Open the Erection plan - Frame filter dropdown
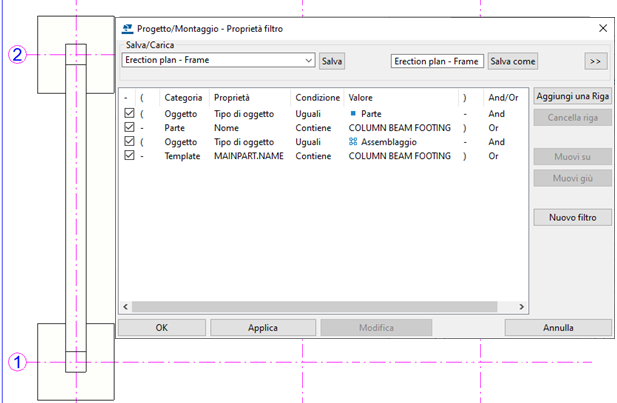This screenshot has width=617, height=403. point(308,60)
